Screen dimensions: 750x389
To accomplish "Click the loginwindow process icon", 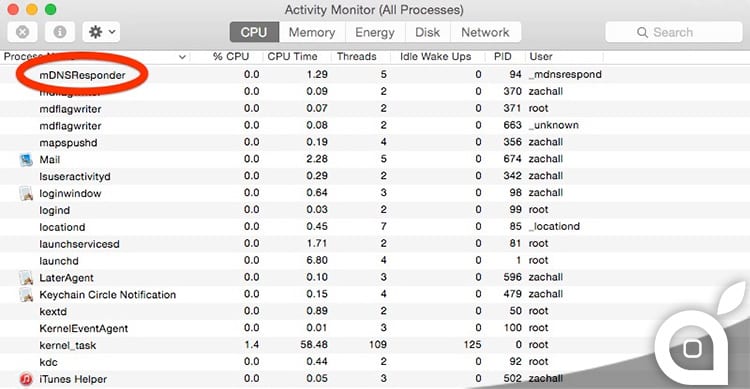I will click(x=26, y=193).
